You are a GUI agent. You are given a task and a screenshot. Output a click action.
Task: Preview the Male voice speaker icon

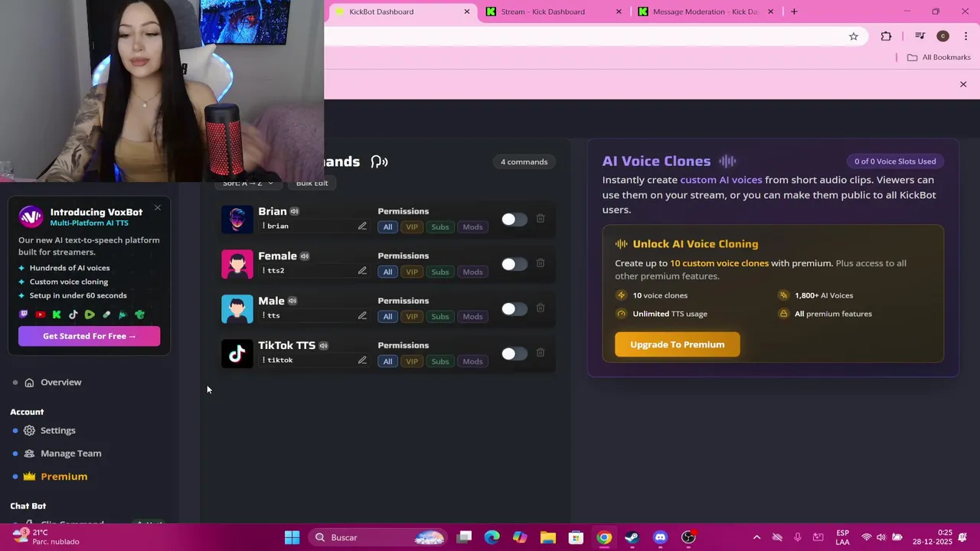(292, 301)
